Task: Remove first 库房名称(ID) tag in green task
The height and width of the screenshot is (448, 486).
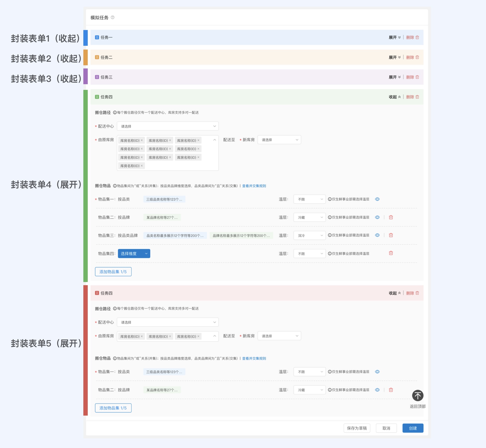Action: click(142, 140)
